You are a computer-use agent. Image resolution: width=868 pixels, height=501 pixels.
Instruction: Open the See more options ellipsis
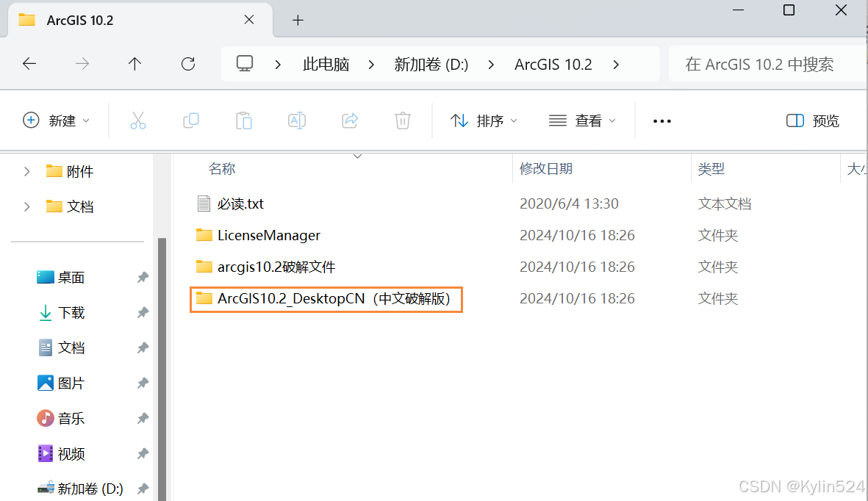pos(662,121)
